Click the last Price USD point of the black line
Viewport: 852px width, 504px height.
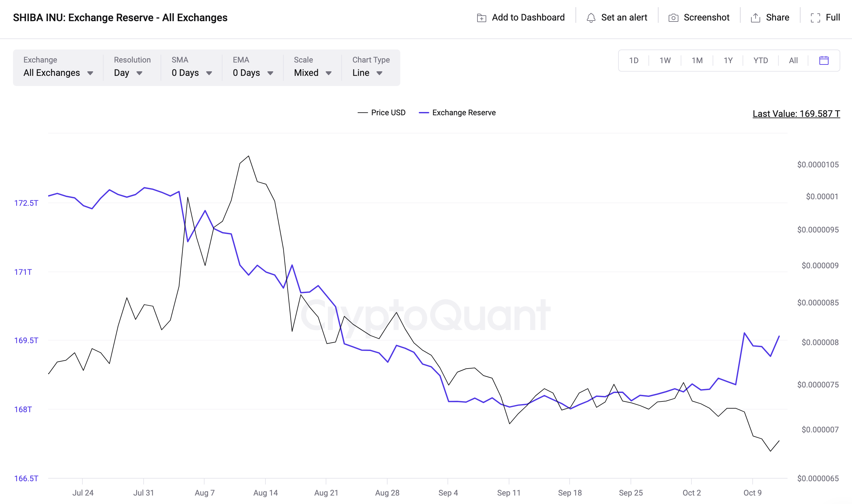[779, 441]
